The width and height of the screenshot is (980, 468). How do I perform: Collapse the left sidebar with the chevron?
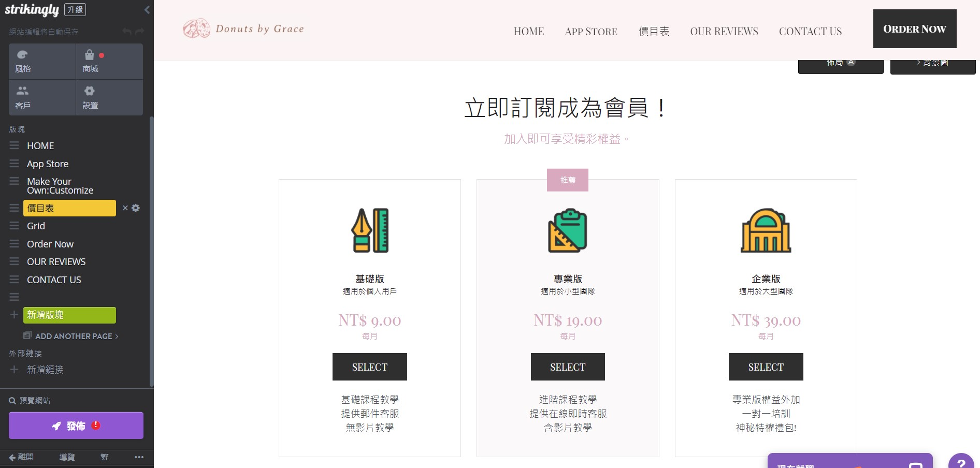(x=147, y=9)
